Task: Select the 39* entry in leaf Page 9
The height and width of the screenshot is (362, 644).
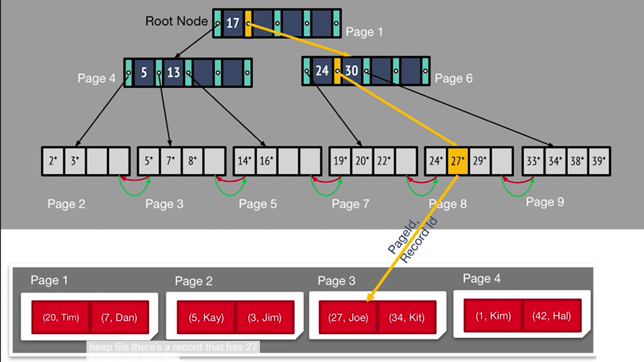Action: 599,161
